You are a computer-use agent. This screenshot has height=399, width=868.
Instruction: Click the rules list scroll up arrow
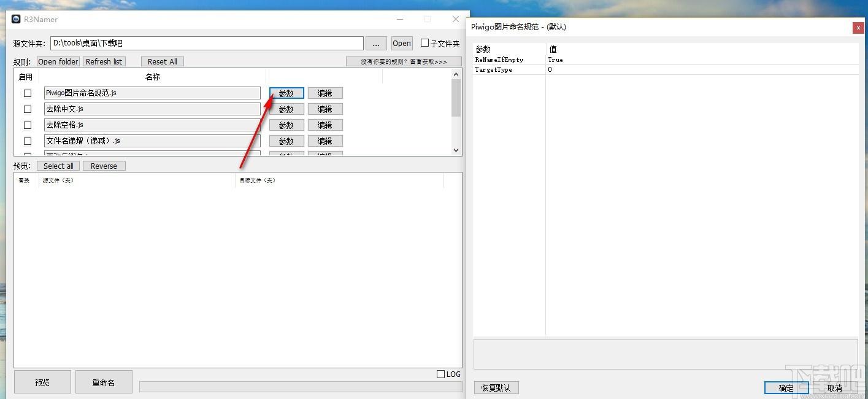456,74
